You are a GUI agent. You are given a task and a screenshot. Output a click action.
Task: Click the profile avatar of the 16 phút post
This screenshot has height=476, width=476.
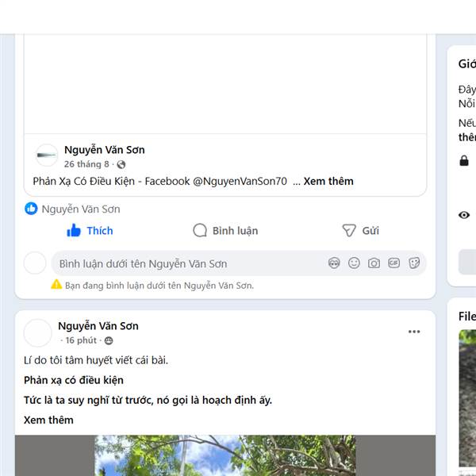coord(37,333)
